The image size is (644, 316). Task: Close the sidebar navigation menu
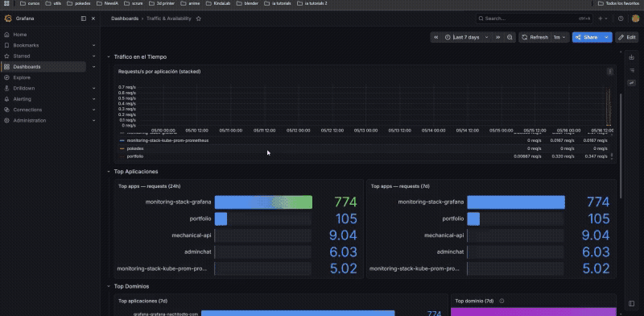[93, 19]
